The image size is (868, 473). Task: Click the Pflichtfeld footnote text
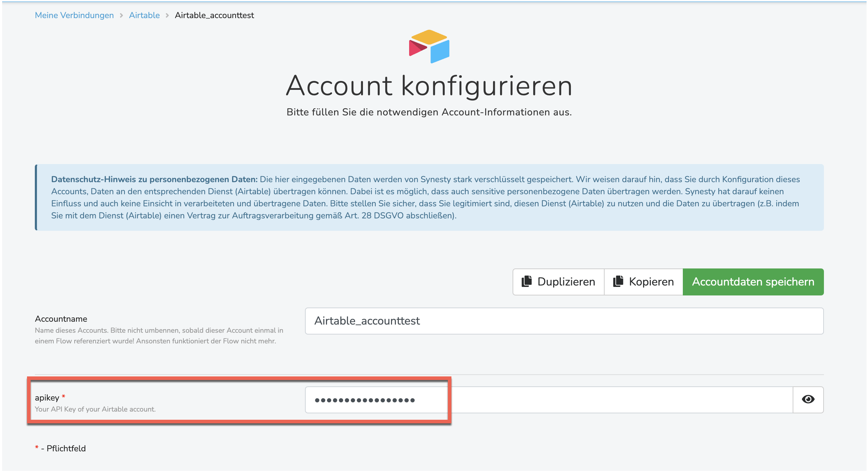(66, 448)
